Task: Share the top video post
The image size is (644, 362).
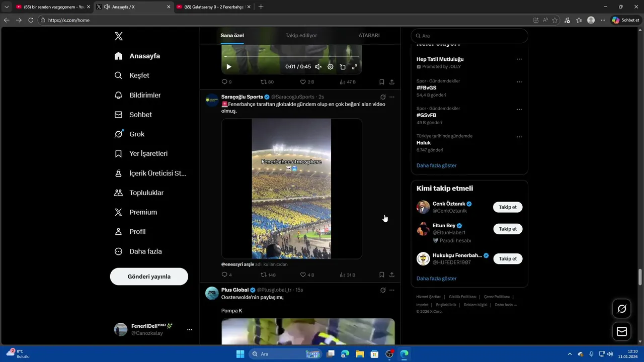Action: tap(392, 82)
